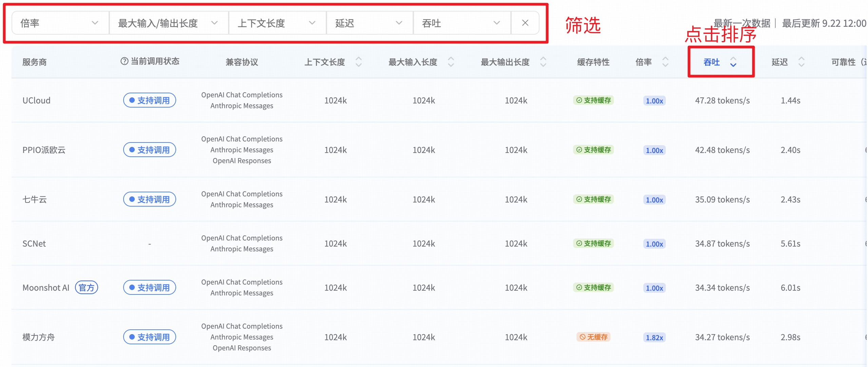Click UCloud's 支持调用 status badge
This screenshot has height=367, width=868.
click(x=150, y=100)
